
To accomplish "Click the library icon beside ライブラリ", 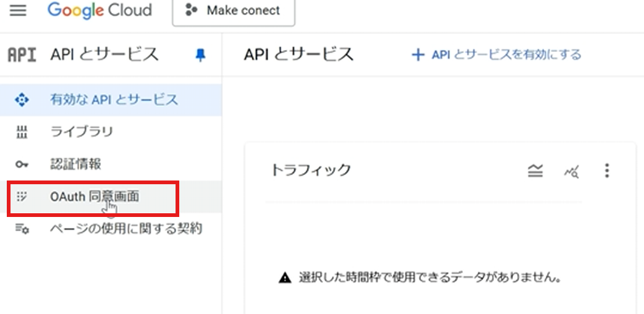I will point(22,132).
